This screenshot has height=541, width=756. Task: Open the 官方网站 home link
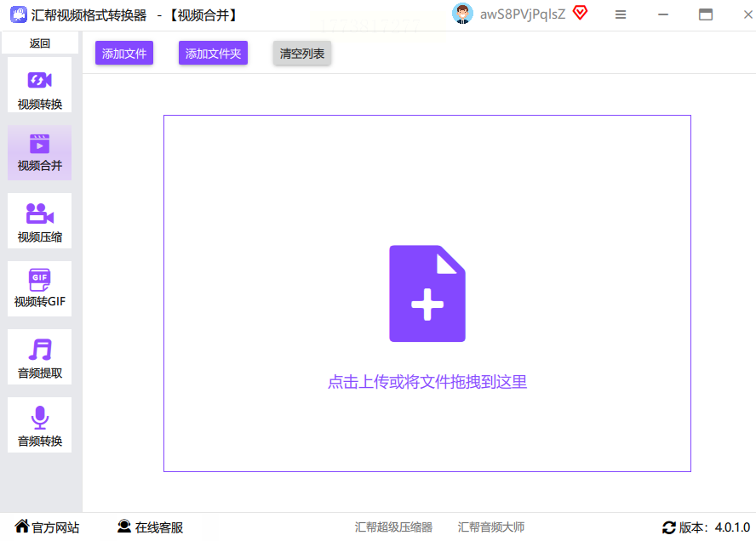(x=48, y=527)
